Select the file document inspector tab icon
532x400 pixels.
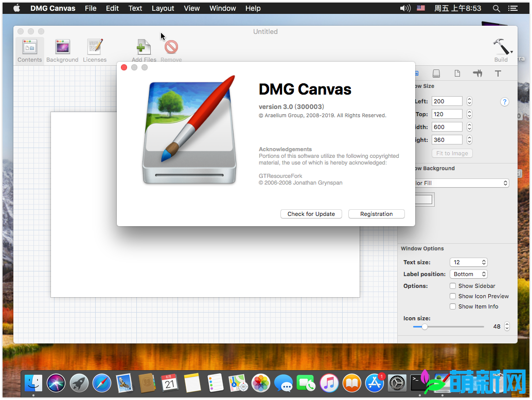(457, 73)
